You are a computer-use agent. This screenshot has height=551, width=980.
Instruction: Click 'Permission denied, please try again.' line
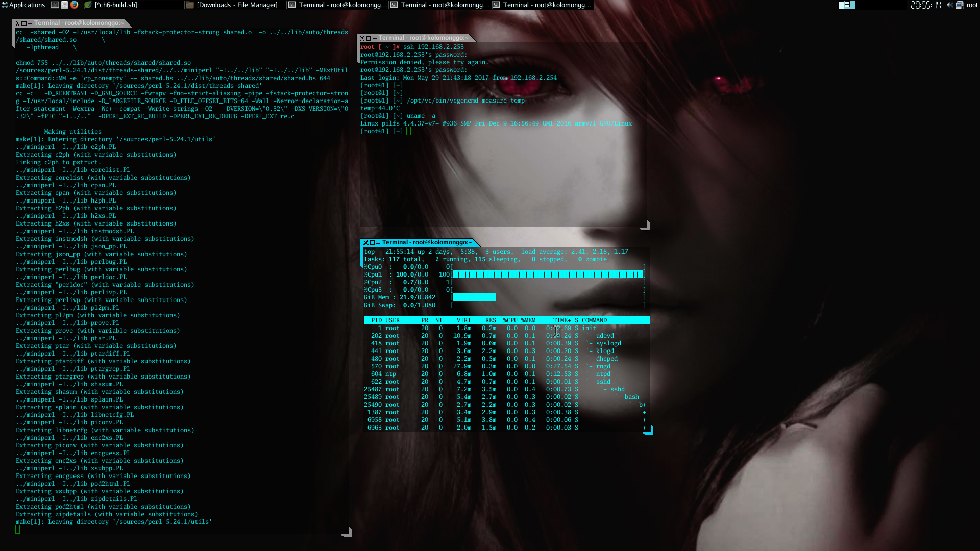(x=425, y=62)
